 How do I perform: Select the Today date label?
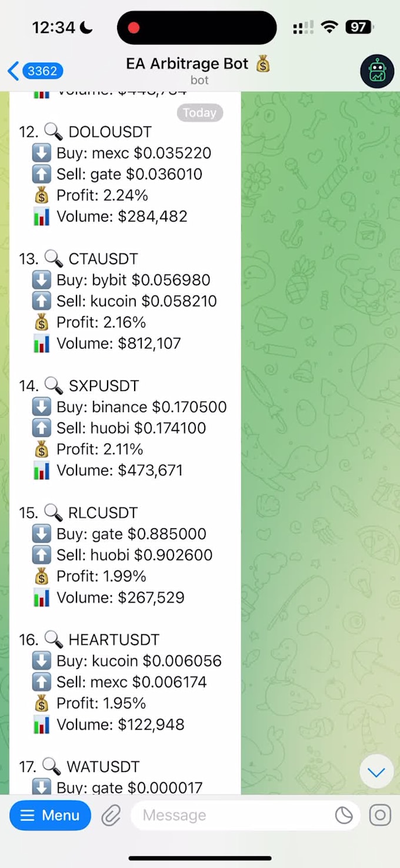coord(199,112)
